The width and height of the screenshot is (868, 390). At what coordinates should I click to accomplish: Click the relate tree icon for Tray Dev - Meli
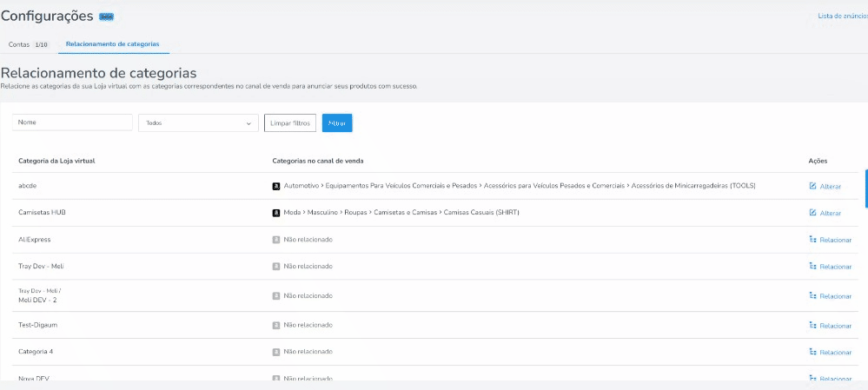click(x=812, y=266)
